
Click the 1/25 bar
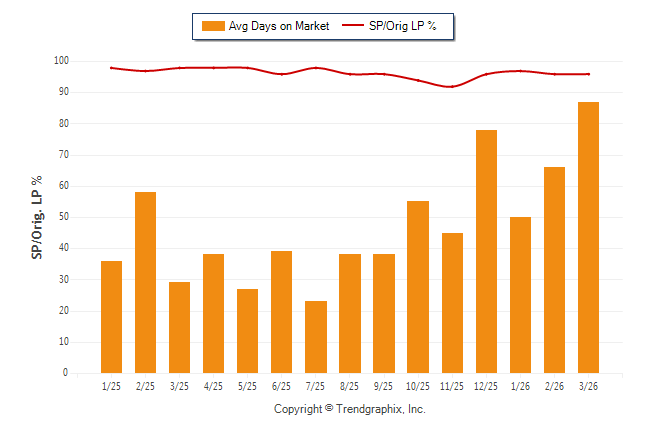point(111,316)
